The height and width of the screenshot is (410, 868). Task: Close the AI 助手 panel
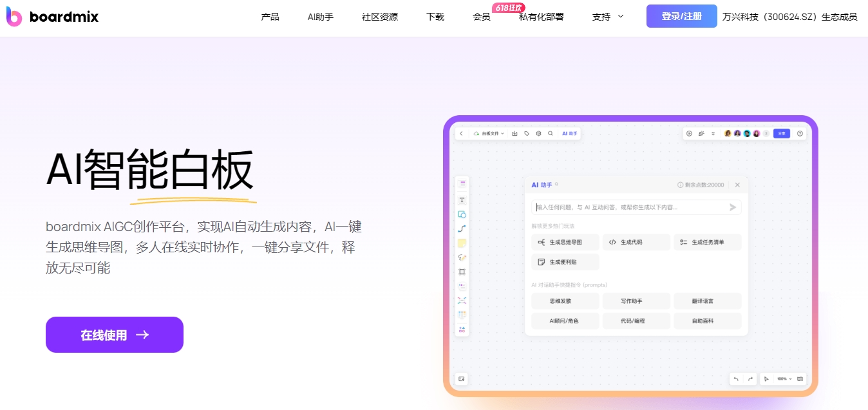point(737,185)
